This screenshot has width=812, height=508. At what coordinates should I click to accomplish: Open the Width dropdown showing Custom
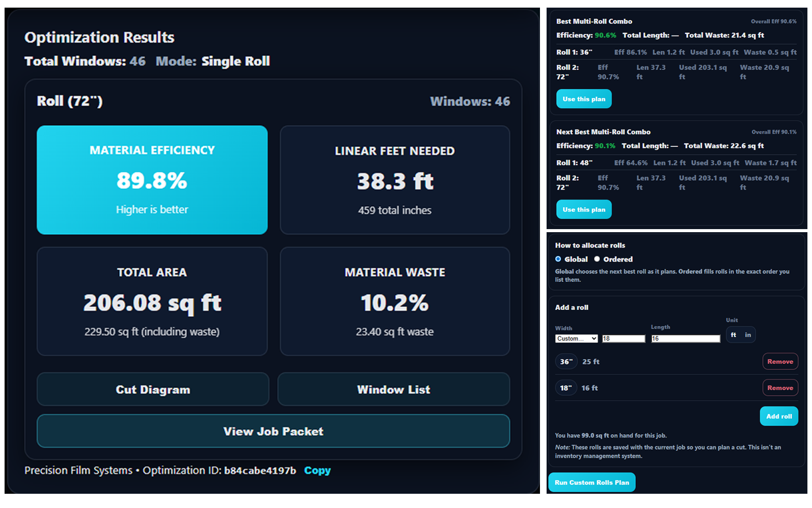pyautogui.click(x=576, y=338)
